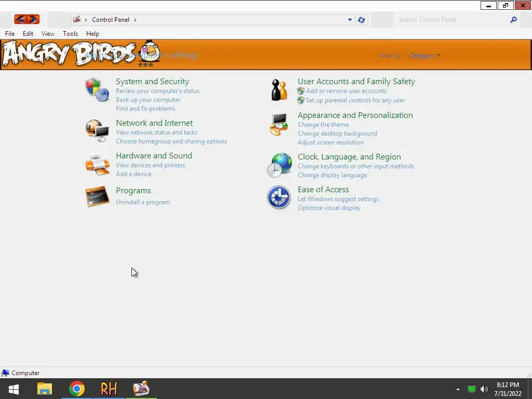The width and height of the screenshot is (532, 399).
Task: Open the Tools menu
Action: 70,34
